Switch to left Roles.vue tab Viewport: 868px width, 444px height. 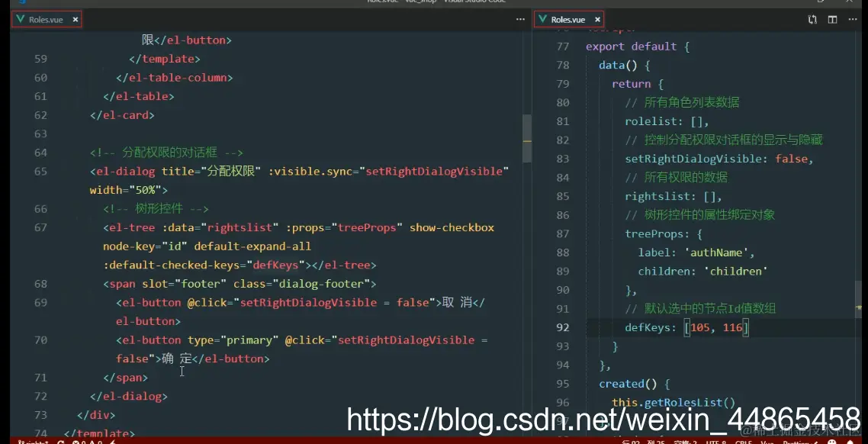click(x=46, y=19)
